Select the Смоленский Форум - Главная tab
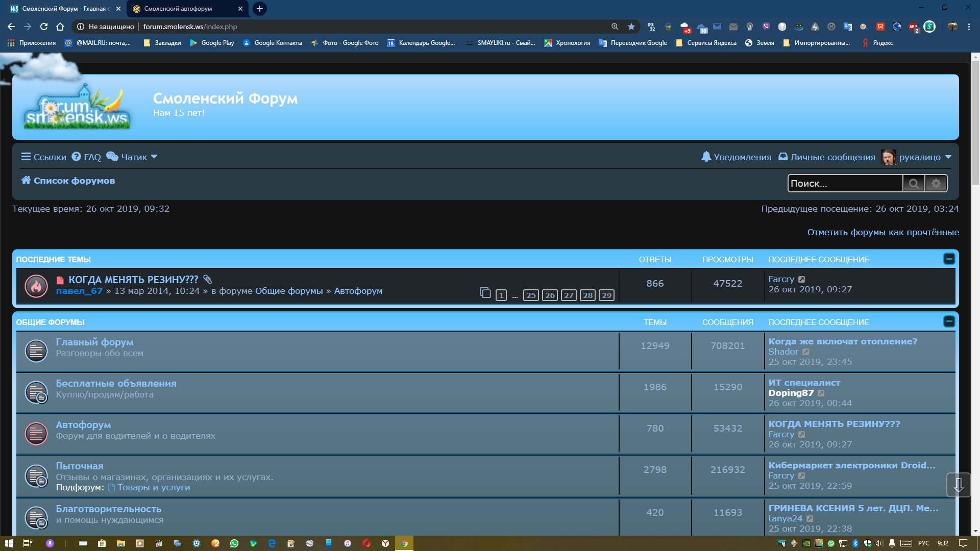This screenshot has height=551, width=980. [x=65, y=9]
